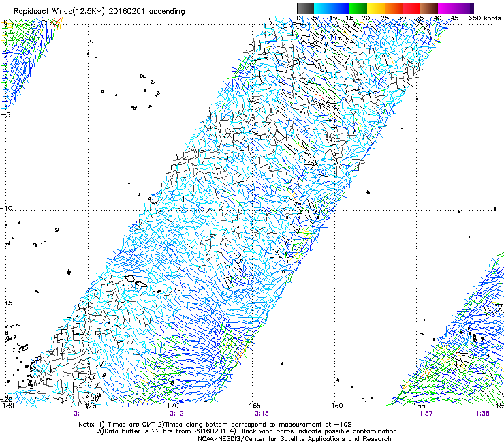The height and width of the screenshot is (443, 504).
Task: Click the title 'Rapidscat Winds(12.5KM) 20160201 ascending'
Action: (x=99, y=12)
